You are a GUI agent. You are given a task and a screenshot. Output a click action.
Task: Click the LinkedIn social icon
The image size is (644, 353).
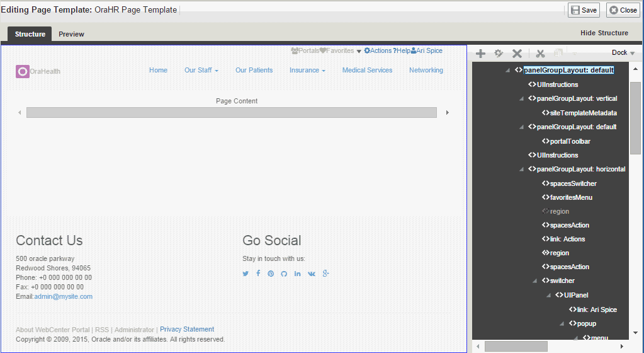[297, 274]
